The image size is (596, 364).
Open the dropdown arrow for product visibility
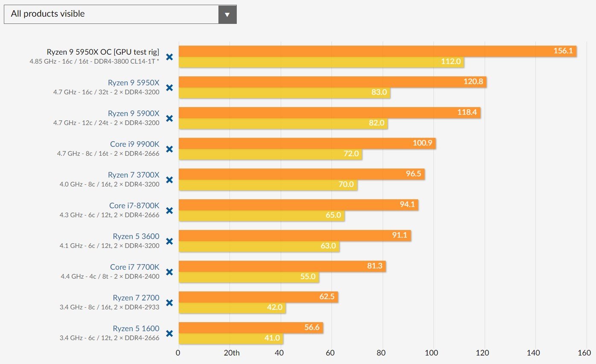[x=227, y=14]
